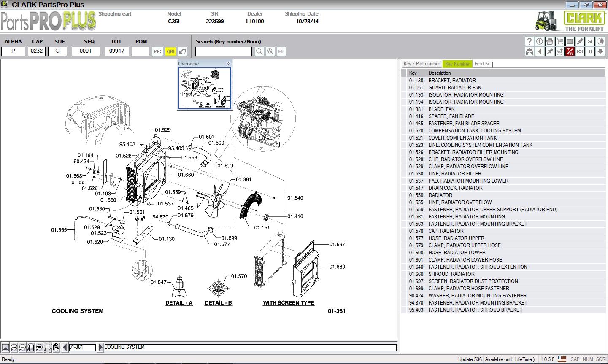Click the download arrow icon
This screenshot has height=364, width=608.
(x=600, y=51)
